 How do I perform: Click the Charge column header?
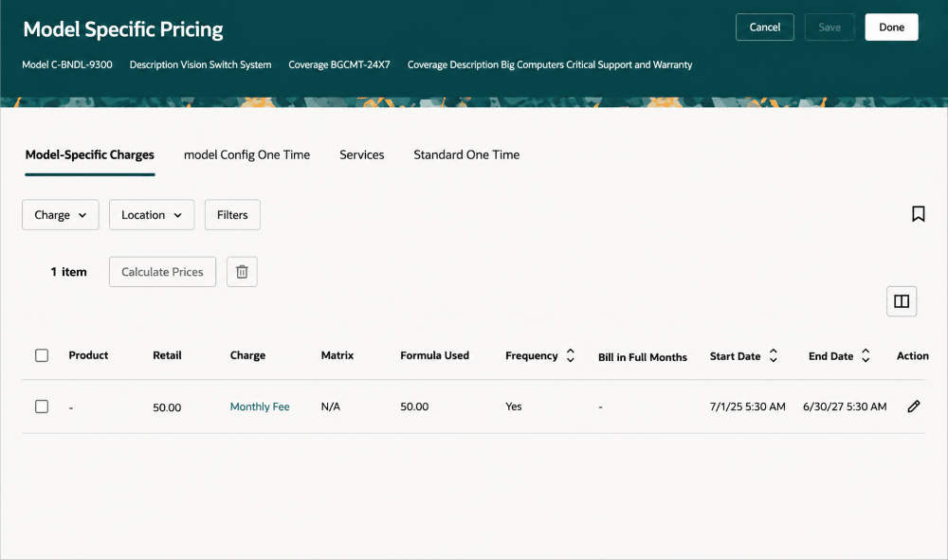[247, 355]
